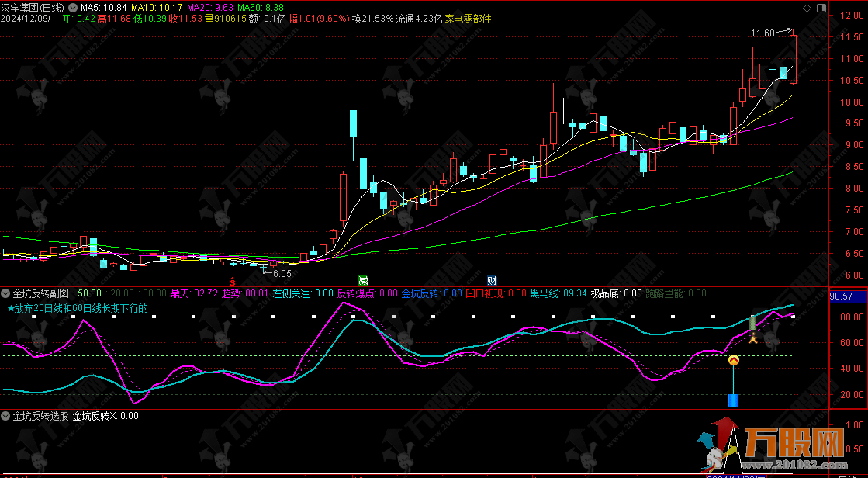Click the 金坑反转X: 0.00 value
The image size is (868, 478).
pyautogui.click(x=105, y=416)
